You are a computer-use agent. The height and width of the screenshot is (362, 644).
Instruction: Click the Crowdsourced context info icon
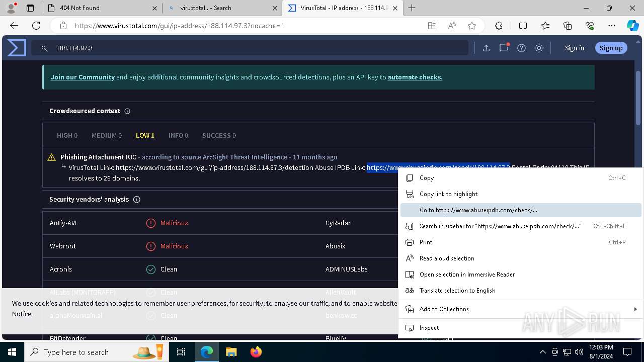[127, 111]
